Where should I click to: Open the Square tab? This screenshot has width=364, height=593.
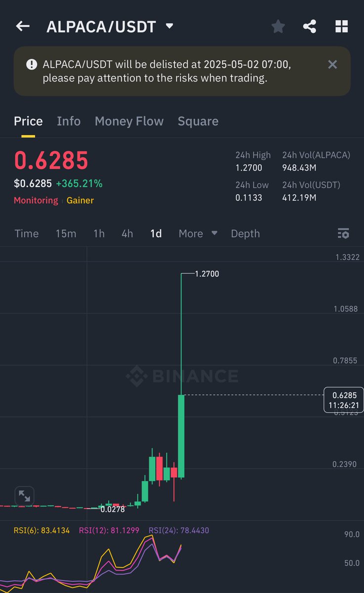198,121
